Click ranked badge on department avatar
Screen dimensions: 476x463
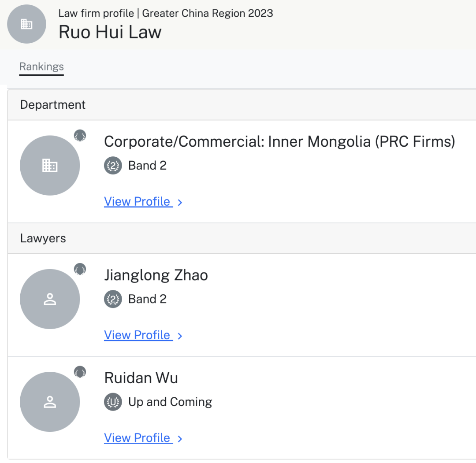pyautogui.click(x=80, y=136)
